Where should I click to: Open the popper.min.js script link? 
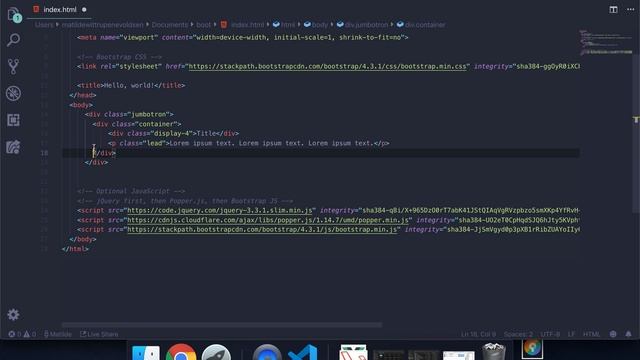click(268, 220)
